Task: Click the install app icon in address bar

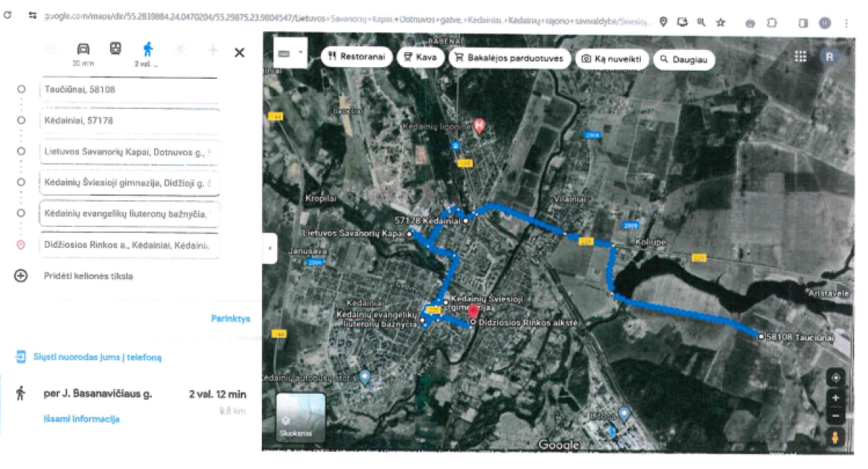Action: 682,22
